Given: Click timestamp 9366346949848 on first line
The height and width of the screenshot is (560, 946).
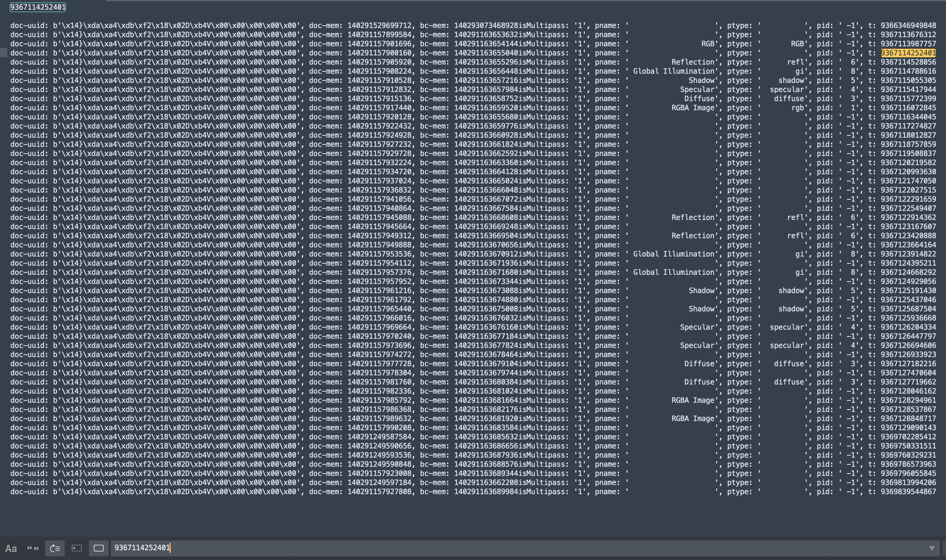Looking at the screenshot, I should (908, 26).
